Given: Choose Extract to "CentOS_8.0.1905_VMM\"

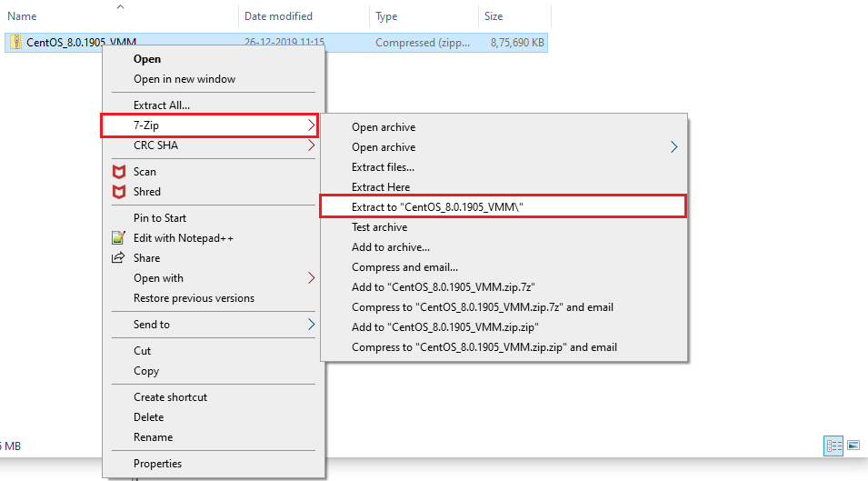Looking at the screenshot, I should coord(504,207).
